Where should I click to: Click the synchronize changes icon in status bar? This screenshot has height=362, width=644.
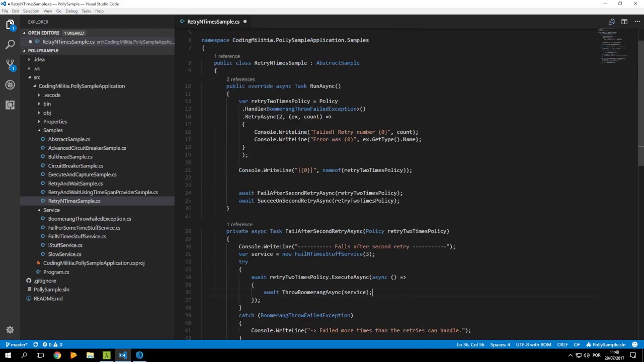36,344
